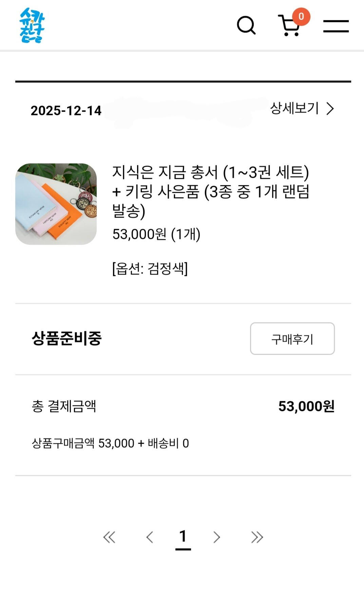Go to next page arrow
Viewport: 364px width, 607px height.
[217, 537]
